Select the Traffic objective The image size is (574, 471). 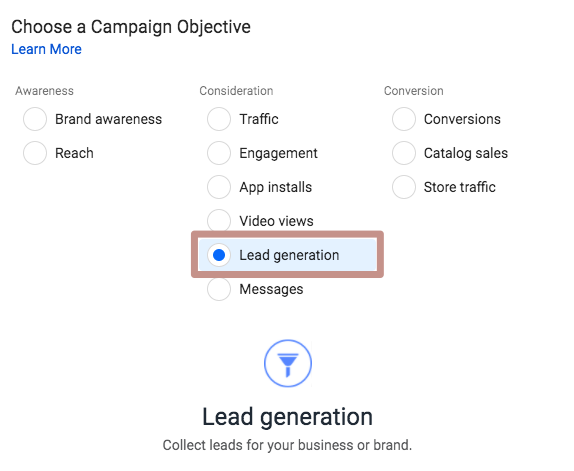[219, 119]
